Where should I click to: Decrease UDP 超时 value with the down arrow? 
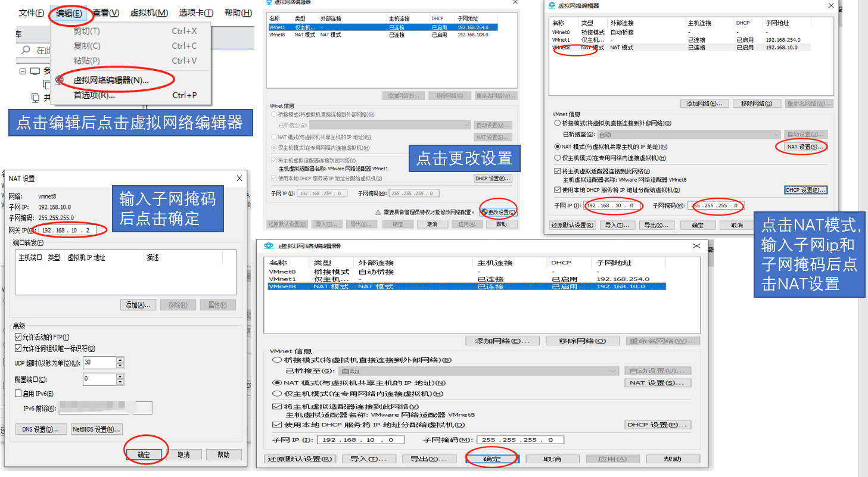pyautogui.click(x=120, y=365)
